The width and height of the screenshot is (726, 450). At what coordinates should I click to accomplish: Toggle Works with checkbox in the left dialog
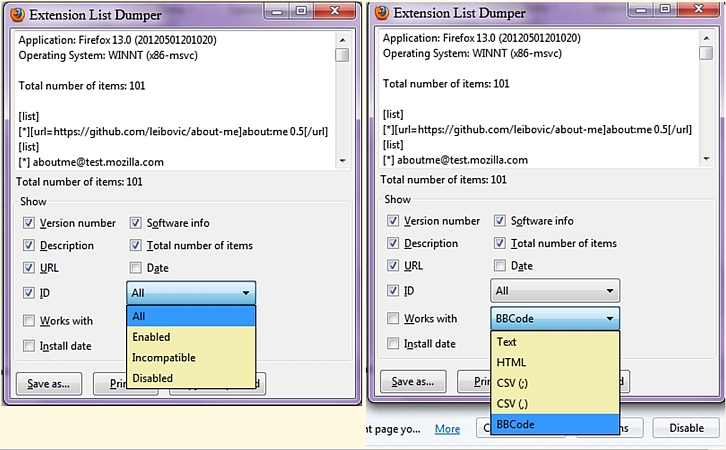(x=29, y=321)
